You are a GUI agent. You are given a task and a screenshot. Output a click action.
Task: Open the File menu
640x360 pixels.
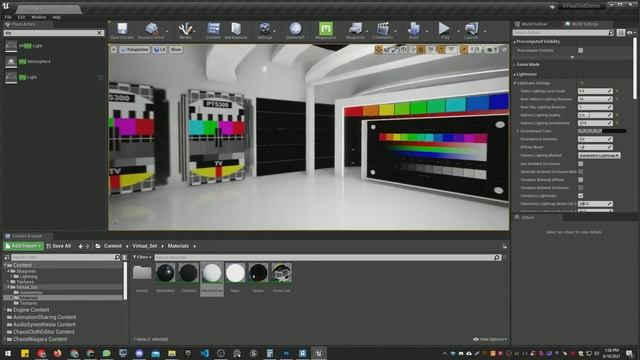(x=8, y=17)
